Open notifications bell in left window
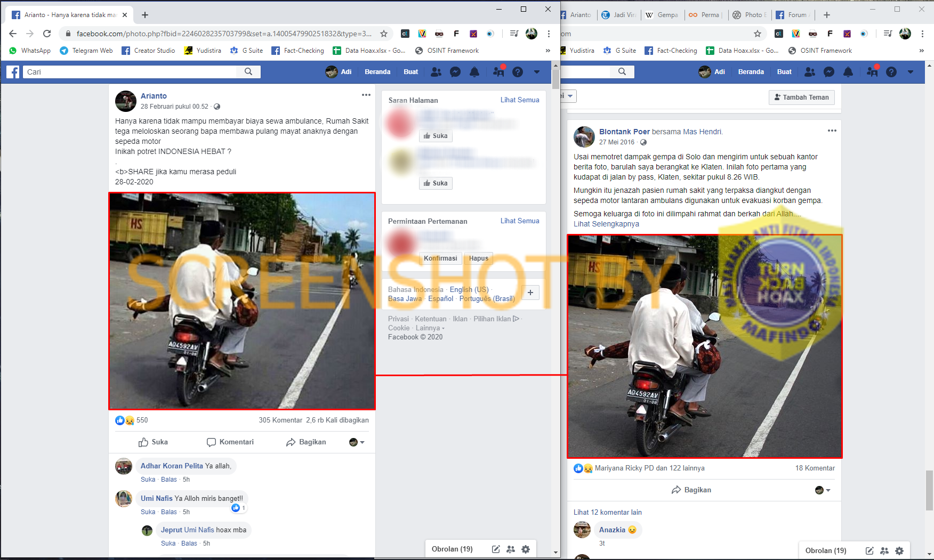The width and height of the screenshot is (934, 560). (474, 72)
